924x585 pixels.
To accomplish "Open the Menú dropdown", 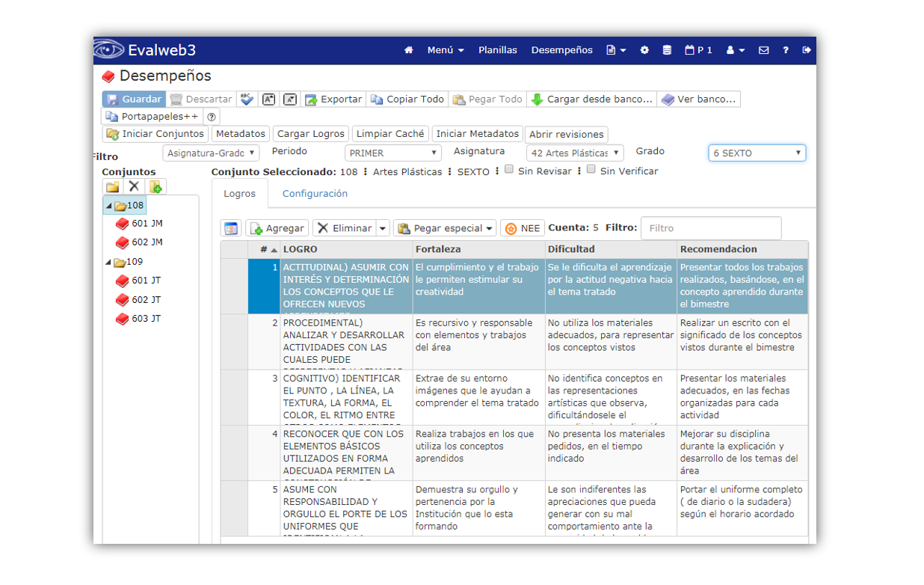I will (446, 50).
